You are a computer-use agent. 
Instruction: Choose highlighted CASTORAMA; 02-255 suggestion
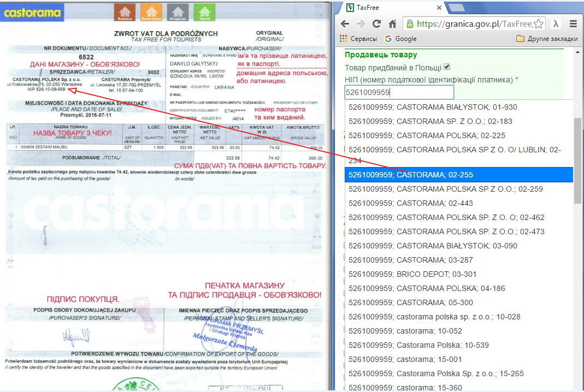459,175
